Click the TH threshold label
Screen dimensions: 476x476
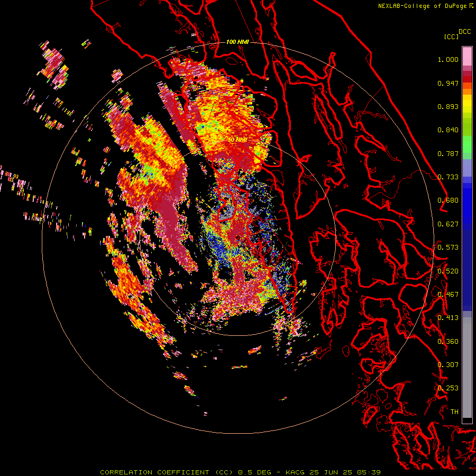[454, 412]
